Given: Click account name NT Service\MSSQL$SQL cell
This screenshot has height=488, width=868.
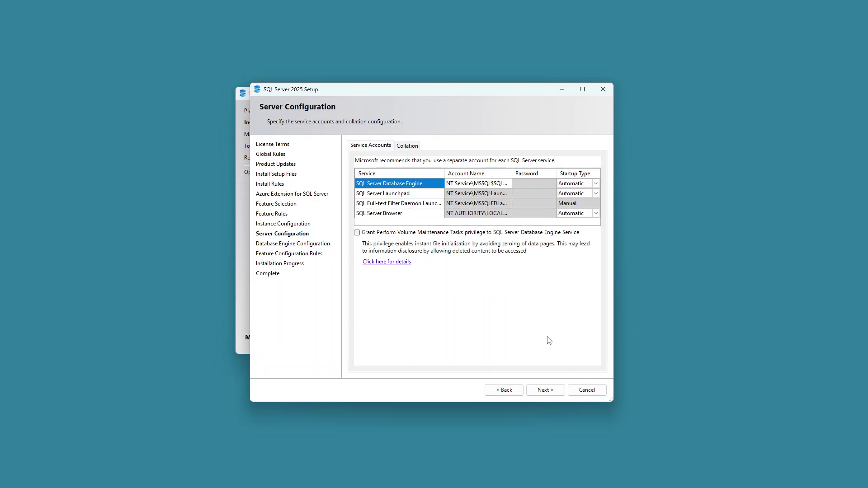Looking at the screenshot, I should point(478,183).
